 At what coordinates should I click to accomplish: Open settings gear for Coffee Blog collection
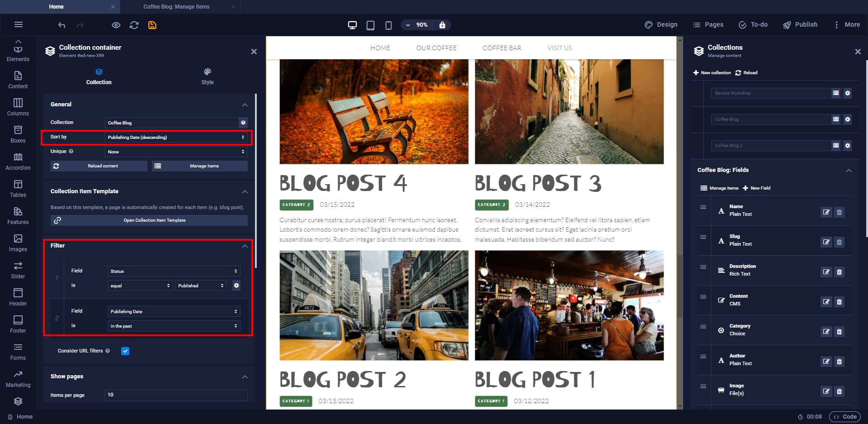(848, 119)
